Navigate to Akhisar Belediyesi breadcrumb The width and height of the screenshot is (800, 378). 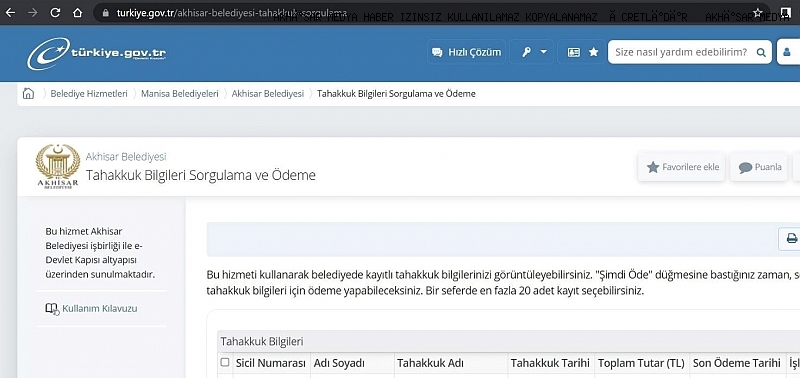pos(268,94)
